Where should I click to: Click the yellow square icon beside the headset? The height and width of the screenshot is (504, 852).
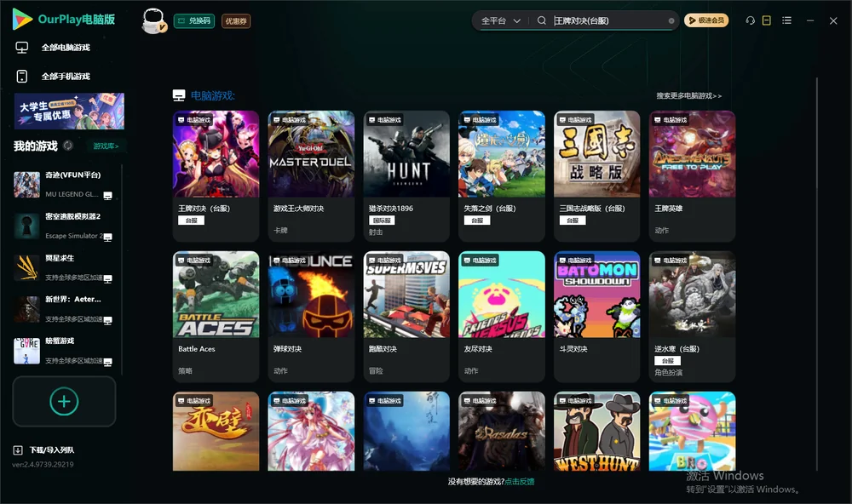pyautogui.click(x=767, y=20)
